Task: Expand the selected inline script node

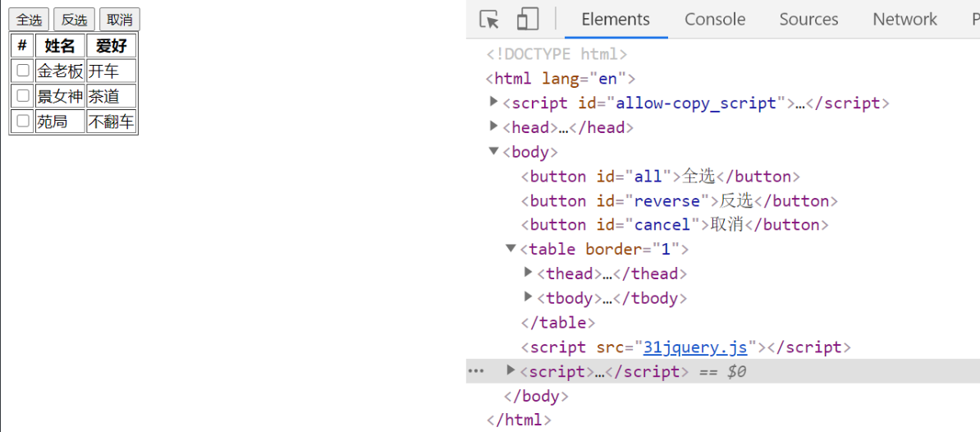Action: pyautogui.click(x=511, y=370)
